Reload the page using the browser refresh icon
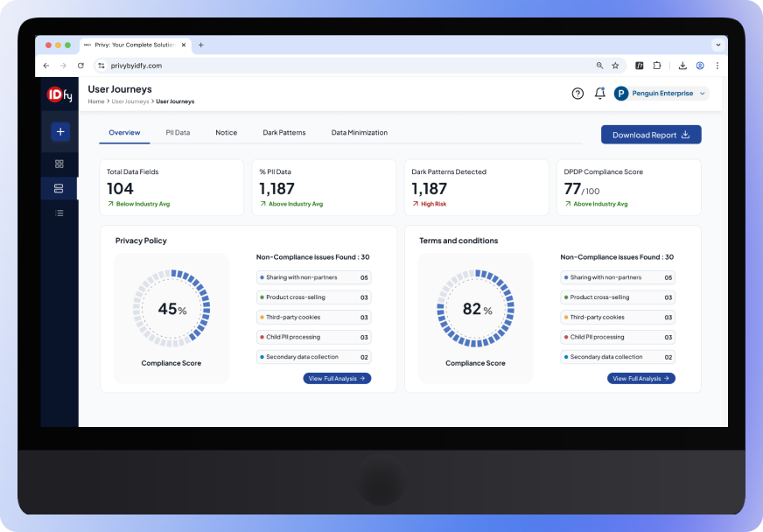Screen dimensions: 763x532 coord(81,65)
